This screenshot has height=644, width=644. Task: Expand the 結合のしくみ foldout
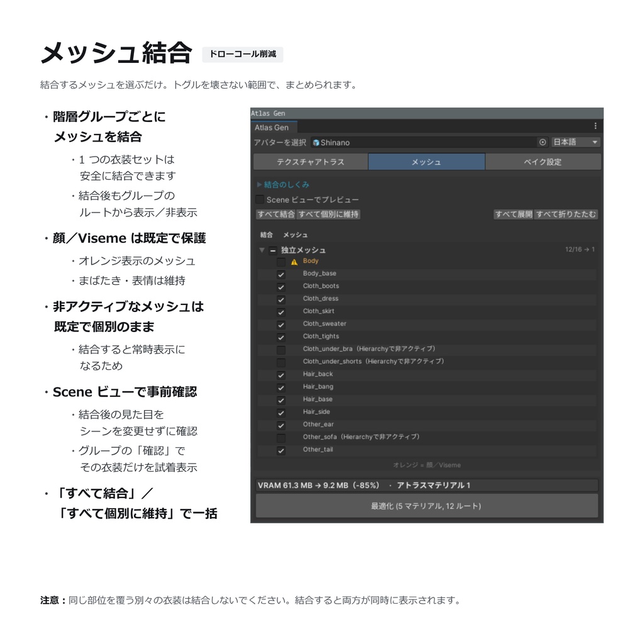point(259,184)
